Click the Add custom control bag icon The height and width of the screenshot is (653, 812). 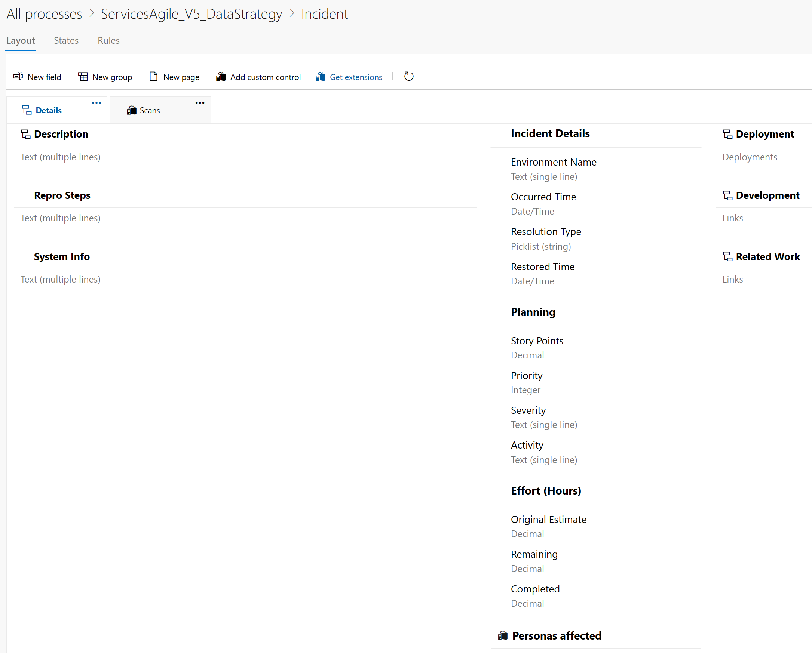point(221,77)
